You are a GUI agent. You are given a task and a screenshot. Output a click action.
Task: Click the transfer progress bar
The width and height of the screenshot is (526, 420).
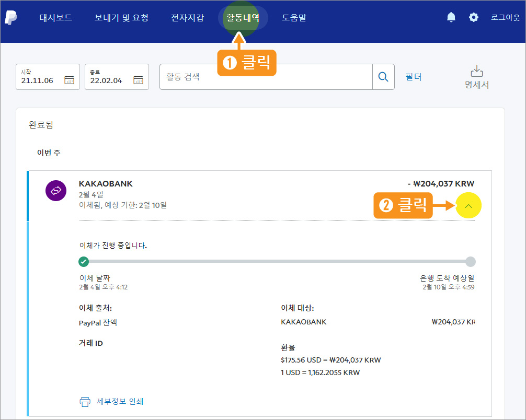click(x=277, y=261)
